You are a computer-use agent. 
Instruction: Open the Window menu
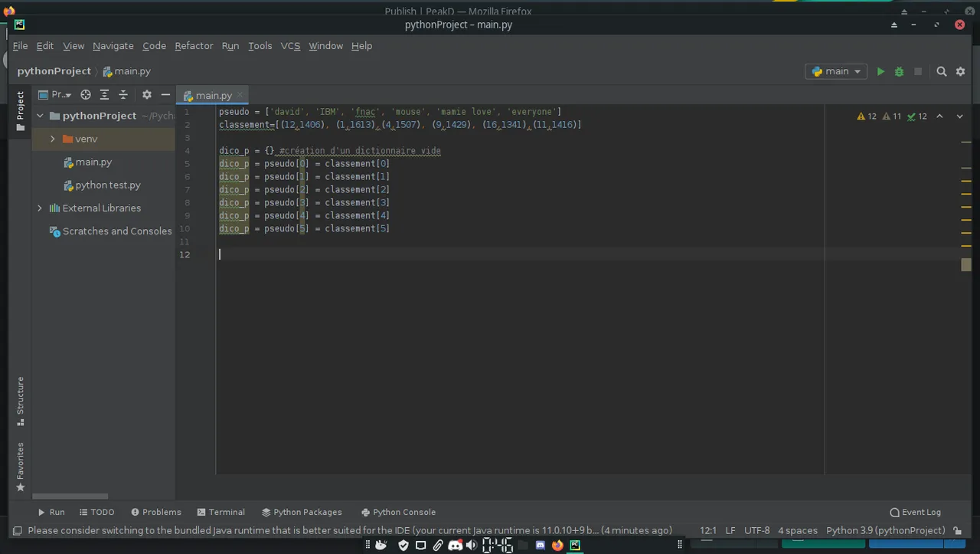325,46
